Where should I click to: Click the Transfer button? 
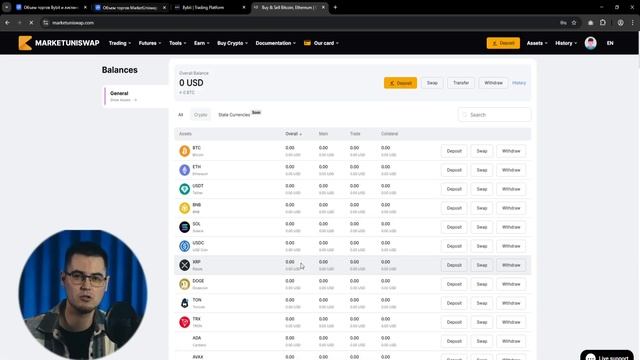click(x=461, y=83)
